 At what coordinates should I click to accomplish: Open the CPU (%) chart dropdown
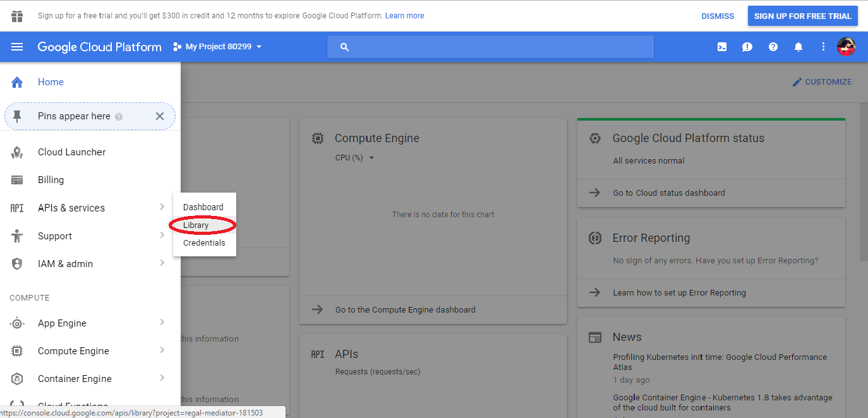[x=355, y=158]
